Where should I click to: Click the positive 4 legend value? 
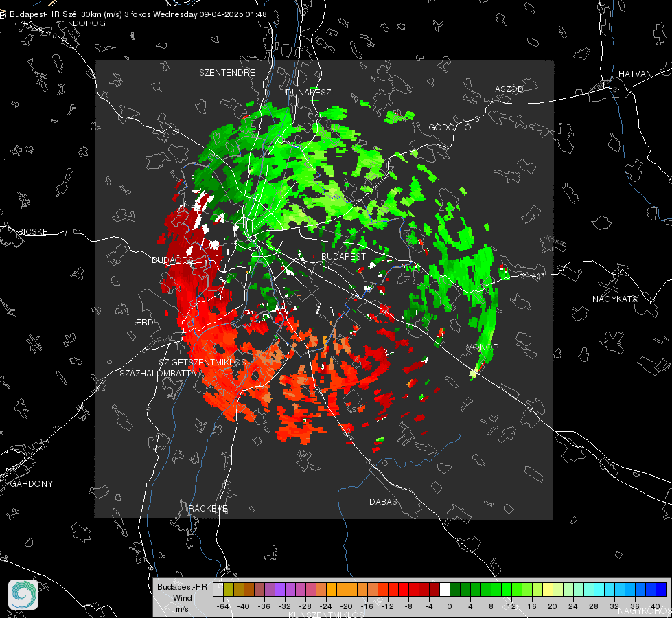coord(470,606)
